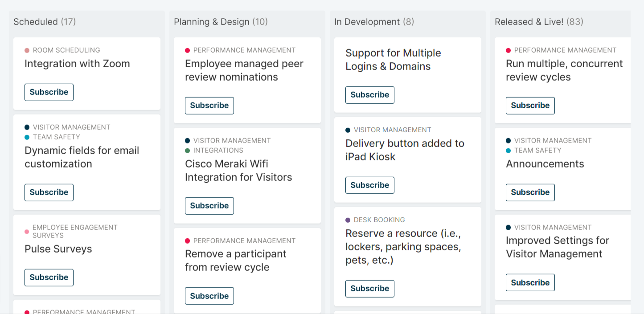Click the purple dot beside DESK BOOKING tag

pyautogui.click(x=349, y=220)
